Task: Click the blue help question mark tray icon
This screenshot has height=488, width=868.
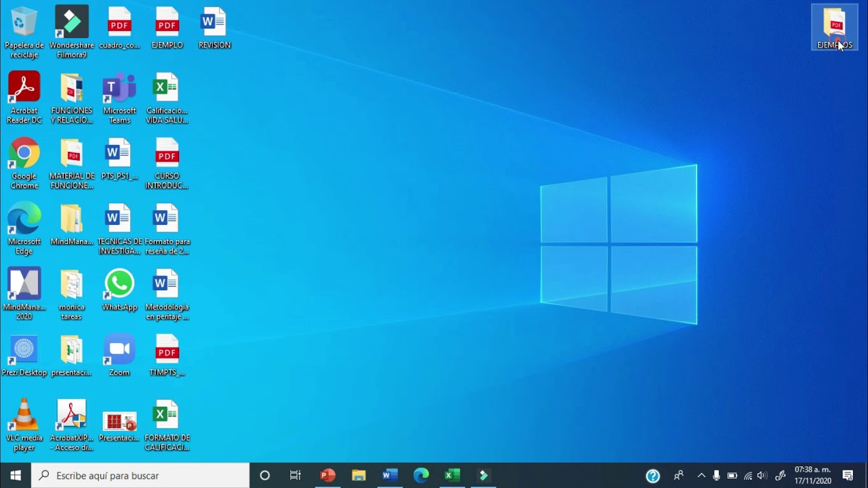Action: (x=653, y=476)
